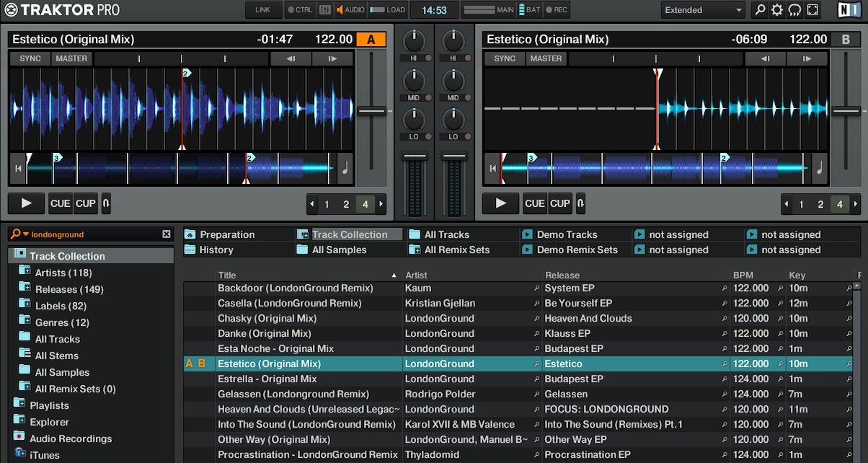Toggle the REC recording indicator

557,10
